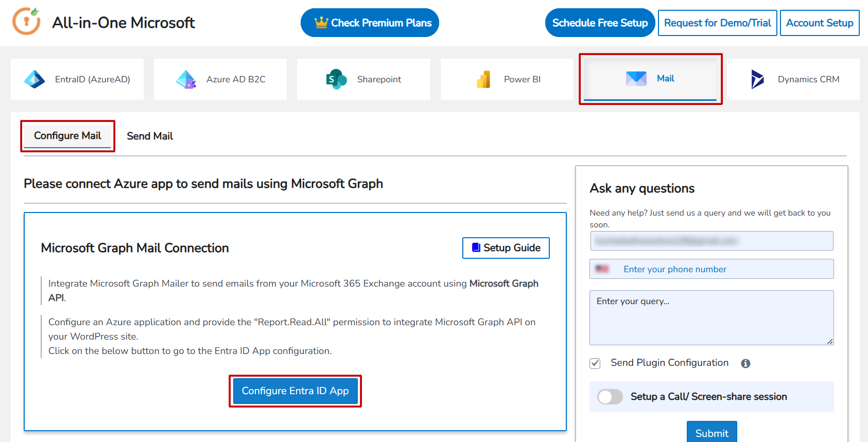Click Schedule Free Setup button

pos(600,23)
